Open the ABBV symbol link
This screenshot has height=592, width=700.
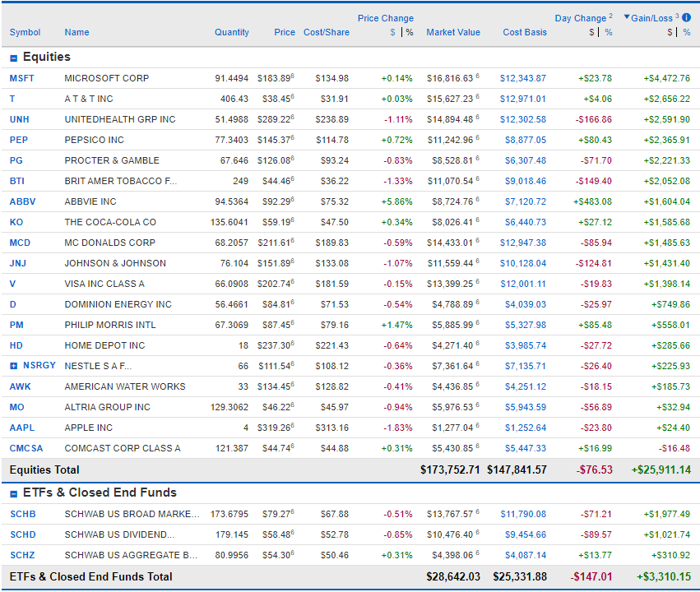click(22, 201)
